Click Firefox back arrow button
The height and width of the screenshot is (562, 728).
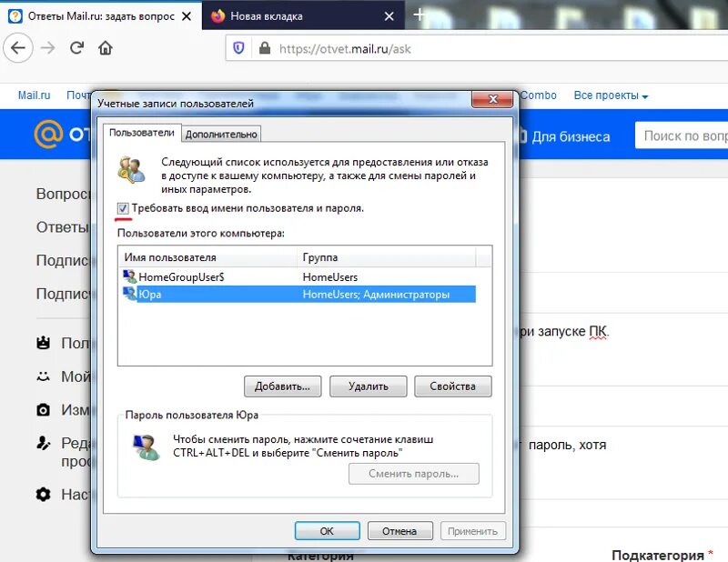pos(18,48)
